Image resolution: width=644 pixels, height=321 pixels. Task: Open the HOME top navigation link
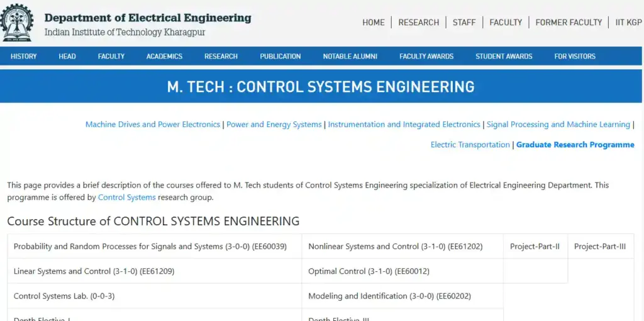click(x=373, y=23)
